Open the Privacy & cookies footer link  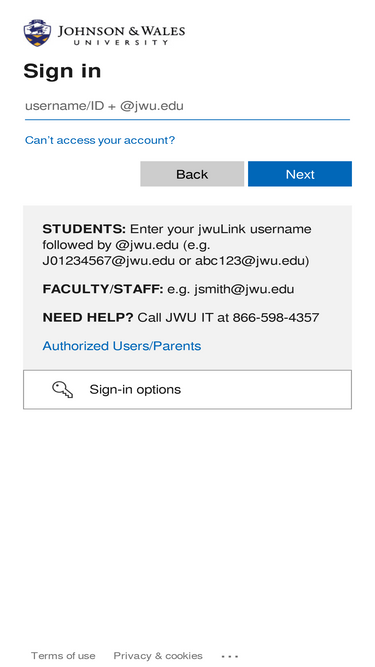point(158,656)
